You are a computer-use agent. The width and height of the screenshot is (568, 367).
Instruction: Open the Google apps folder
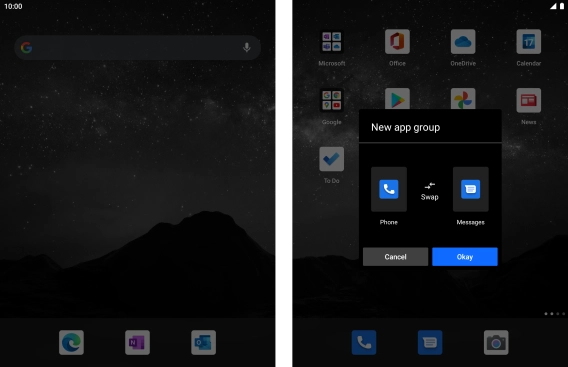331,100
